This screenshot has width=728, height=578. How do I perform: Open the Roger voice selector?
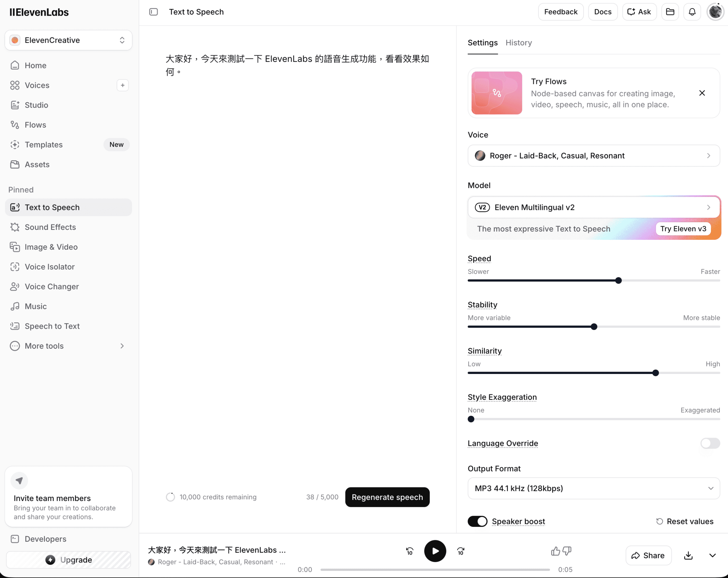(x=593, y=155)
